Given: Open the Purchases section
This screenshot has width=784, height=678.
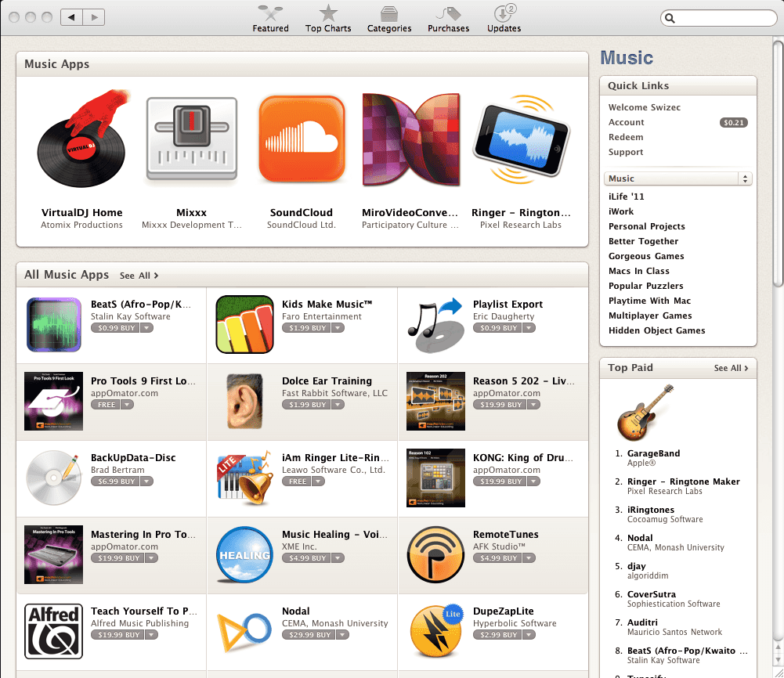Looking at the screenshot, I should (448, 19).
